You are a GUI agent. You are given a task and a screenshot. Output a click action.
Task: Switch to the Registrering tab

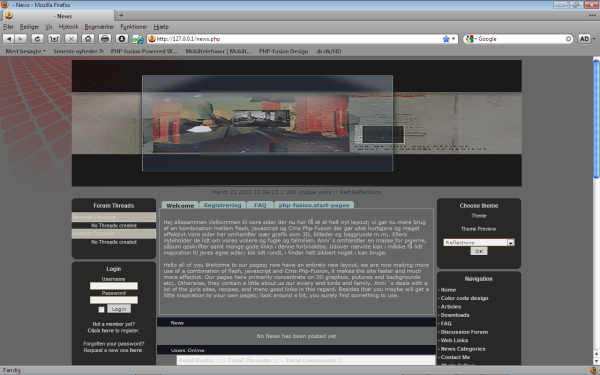[222, 205]
